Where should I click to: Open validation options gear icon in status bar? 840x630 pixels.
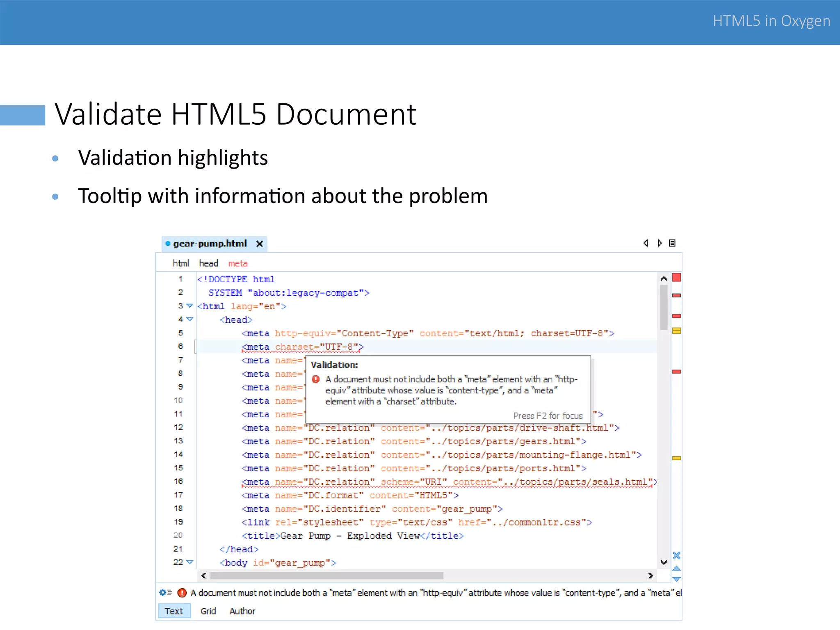coord(165,593)
